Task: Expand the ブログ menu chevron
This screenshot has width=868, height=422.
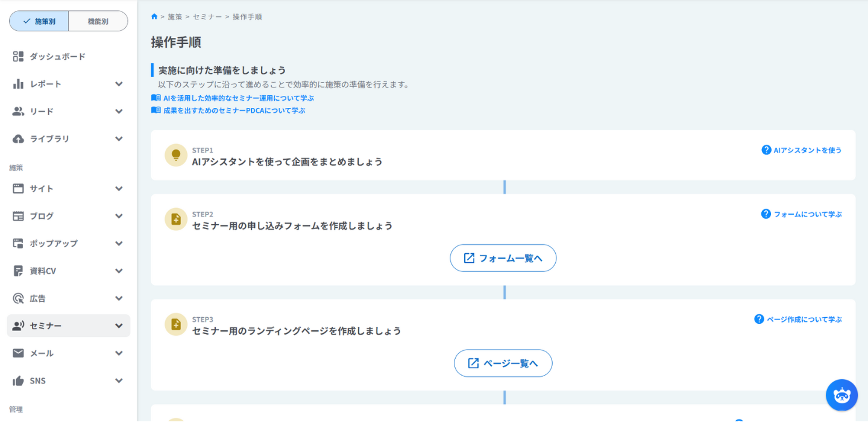Action: click(x=119, y=216)
